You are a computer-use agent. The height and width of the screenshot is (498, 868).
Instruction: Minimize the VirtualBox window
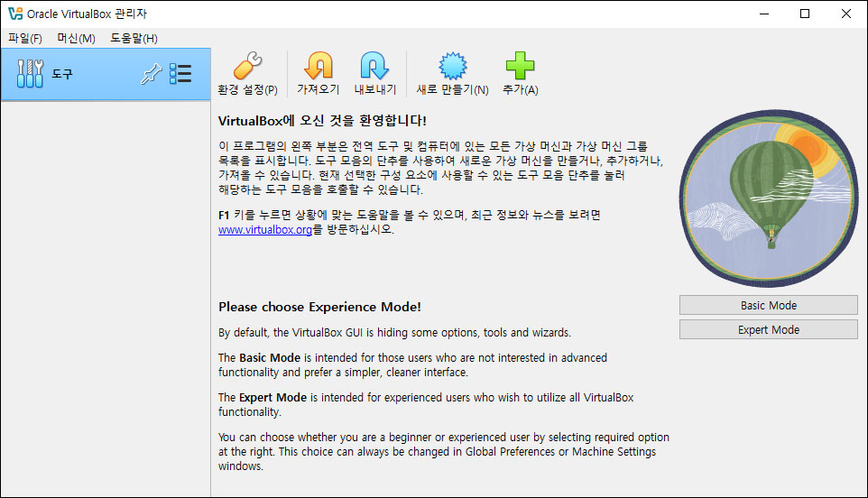[x=764, y=14]
